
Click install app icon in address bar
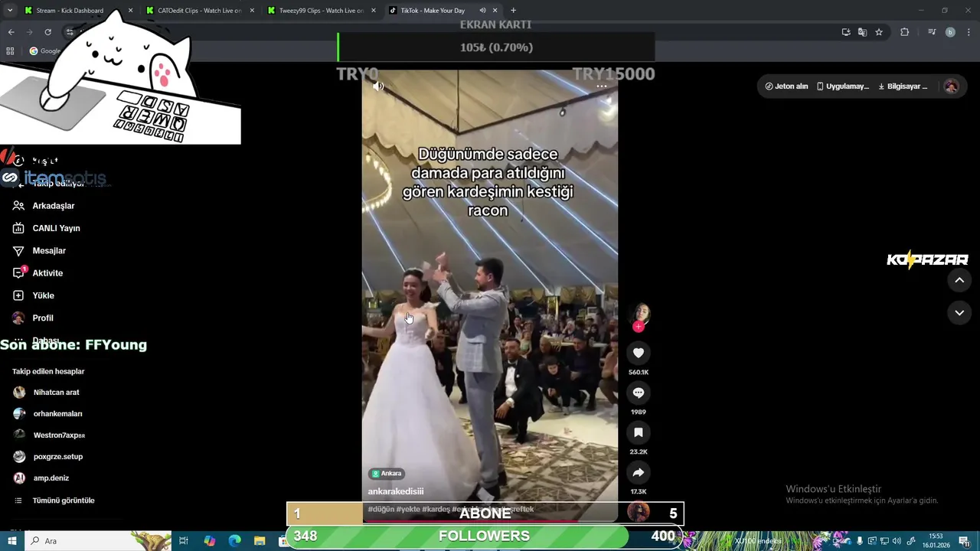tap(846, 32)
